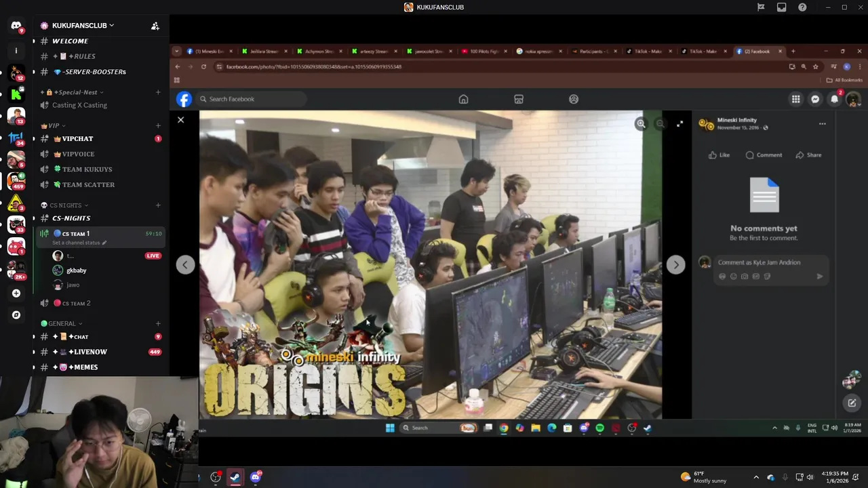Viewport: 868px width, 488px height.
Task: Click the Search Facebook field
Action: point(252,99)
